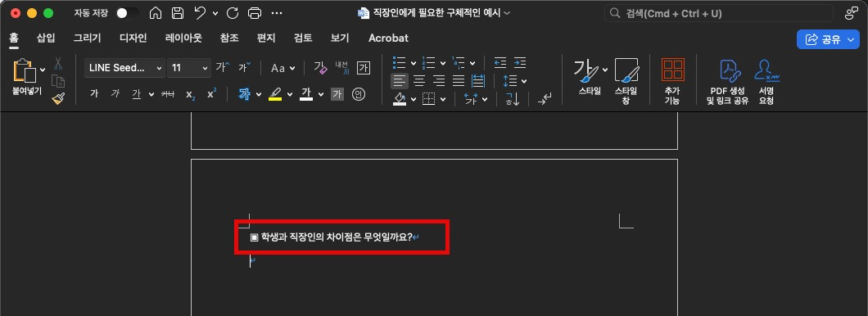Decrease font size with the shrink font icon
This screenshot has width=868, height=316.
tap(244, 67)
